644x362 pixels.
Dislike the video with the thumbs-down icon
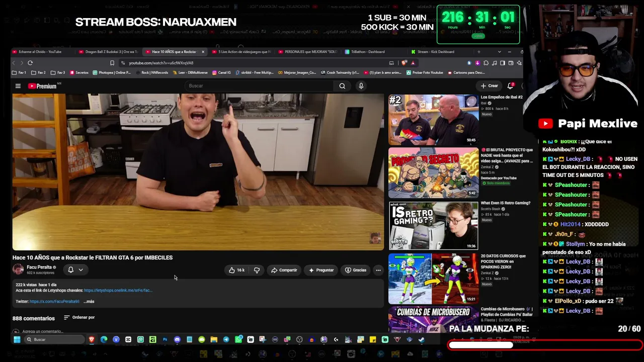click(x=257, y=270)
